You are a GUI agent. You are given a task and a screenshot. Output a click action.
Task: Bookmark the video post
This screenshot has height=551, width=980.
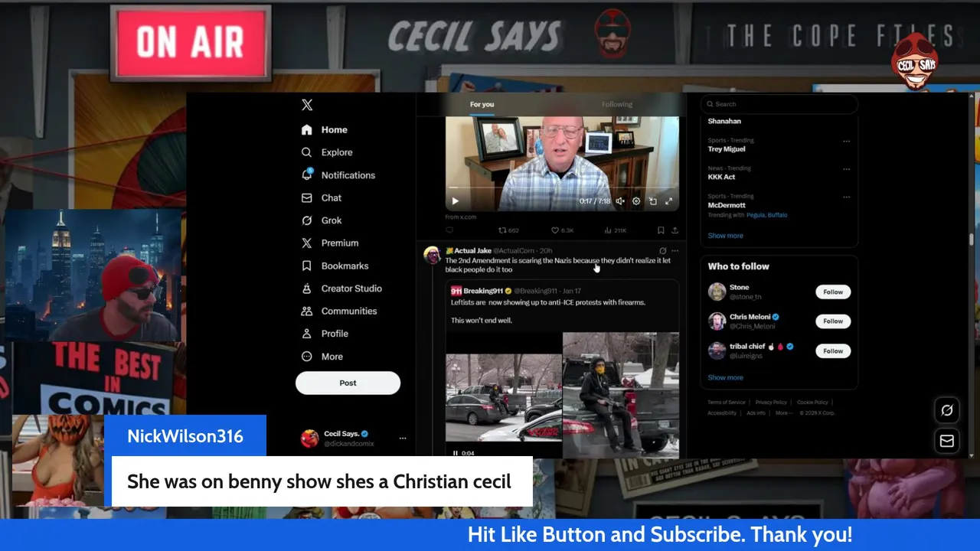click(661, 230)
